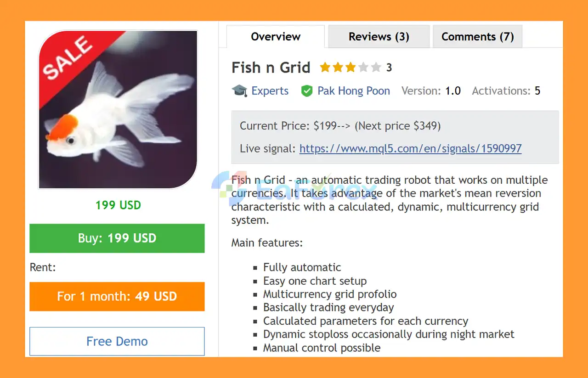The height and width of the screenshot is (378, 588).
Task: Click the second gold rating star
Action: pos(338,68)
